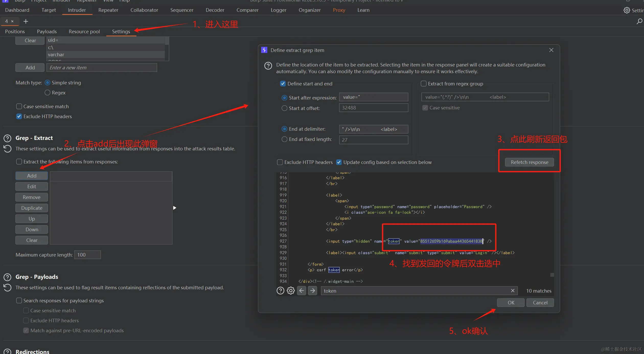Enable Case sensitive match for Grep - Match
Screen dimensions: 644x354
(x=19, y=106)
